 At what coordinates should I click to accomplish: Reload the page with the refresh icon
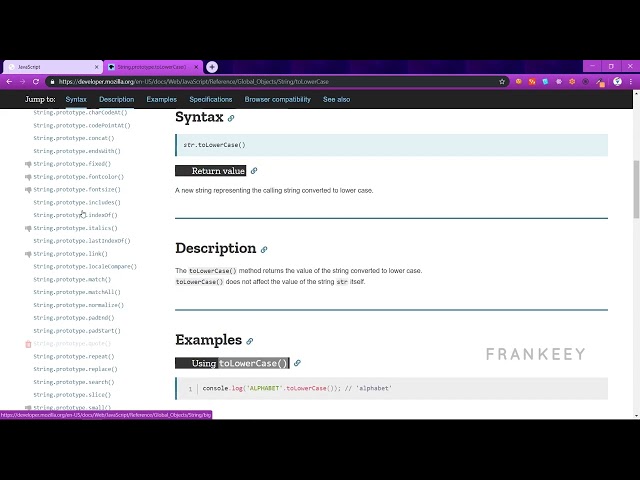[x=36, y=82]
